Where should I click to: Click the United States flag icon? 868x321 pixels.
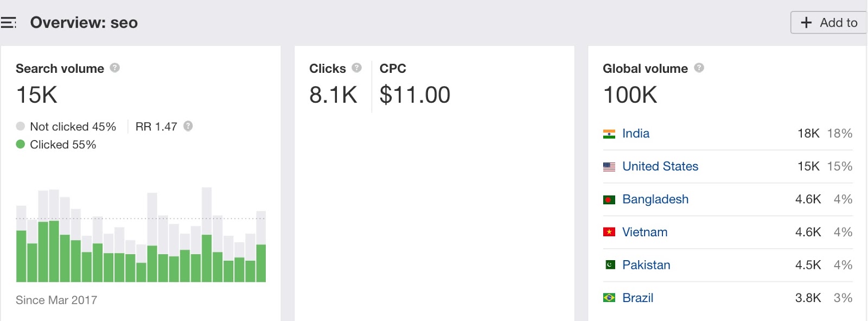pos(609,167)
